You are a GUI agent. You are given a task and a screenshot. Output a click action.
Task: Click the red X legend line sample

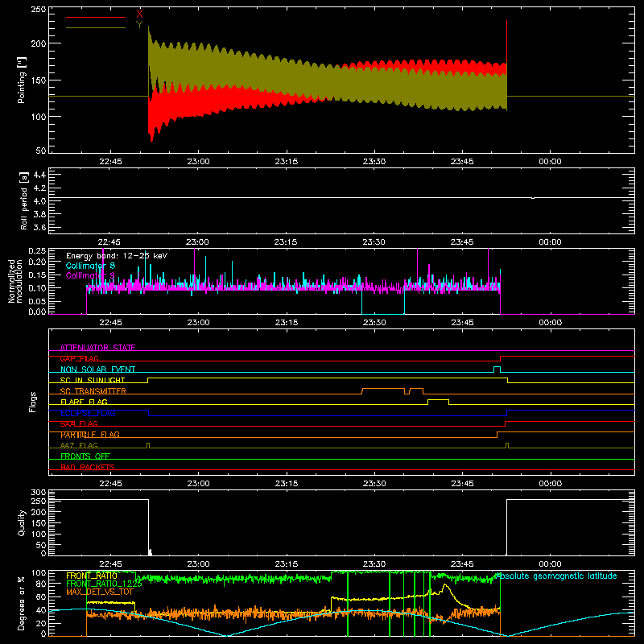pos(95,17)
